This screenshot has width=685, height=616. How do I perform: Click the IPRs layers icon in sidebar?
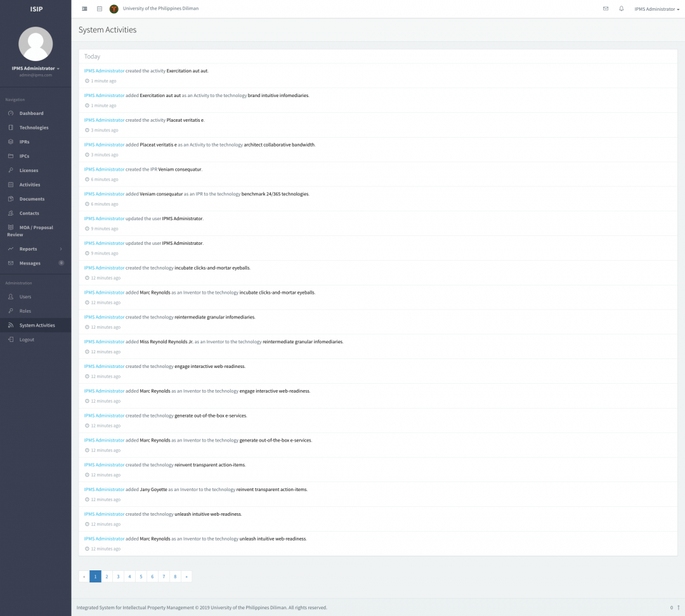click(x=11, y=142)
